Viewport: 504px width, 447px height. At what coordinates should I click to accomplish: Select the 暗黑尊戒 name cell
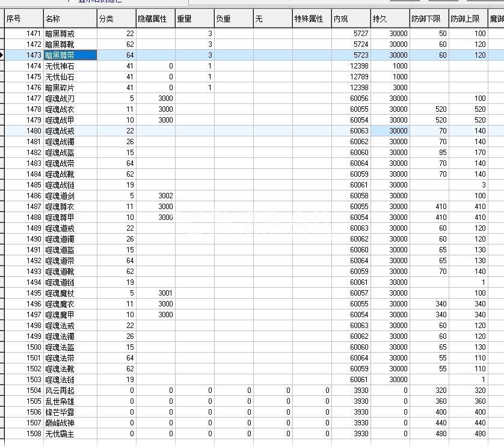tap(70, 34)
